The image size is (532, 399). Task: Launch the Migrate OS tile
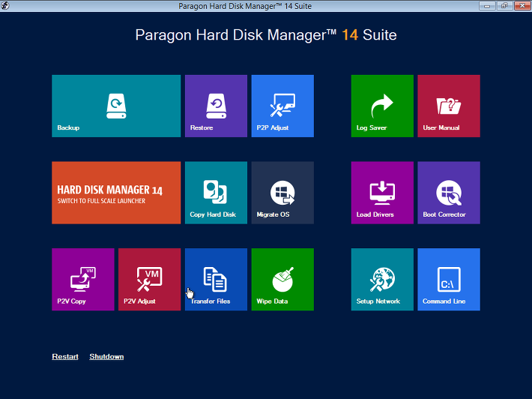282,193
